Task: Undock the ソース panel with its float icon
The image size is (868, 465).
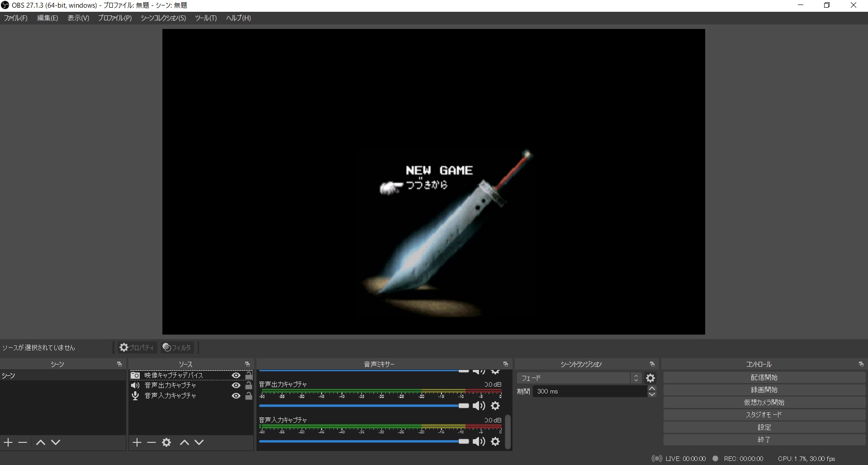Action: tap(247, 364)
